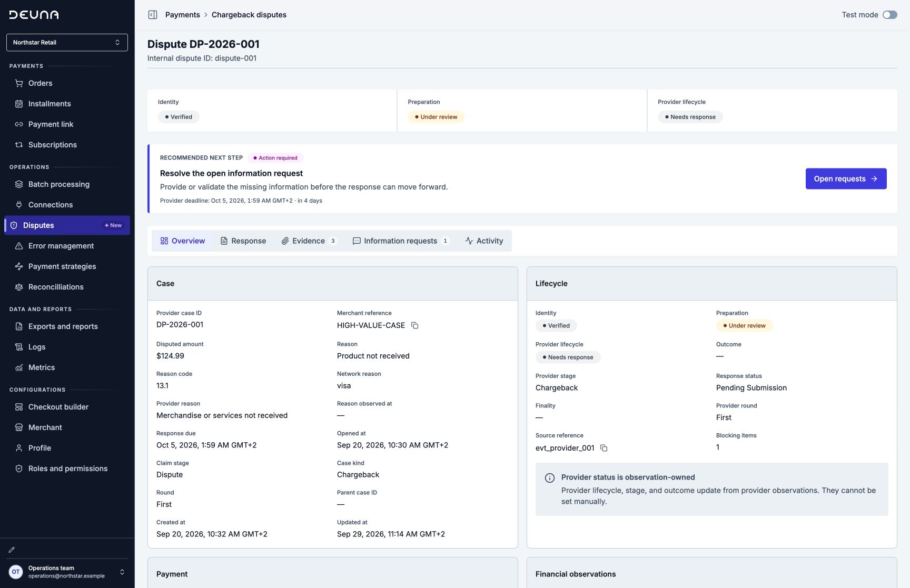Click the Exports and reports file icon
This screenshot has width=910, height=588.
19,326
